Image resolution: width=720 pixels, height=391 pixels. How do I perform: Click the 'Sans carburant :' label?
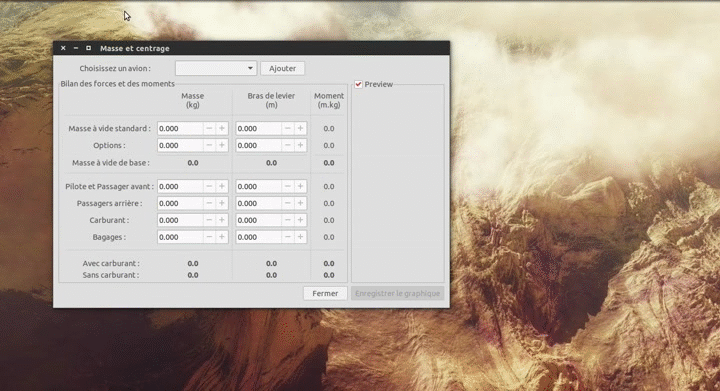coord(111,275)
